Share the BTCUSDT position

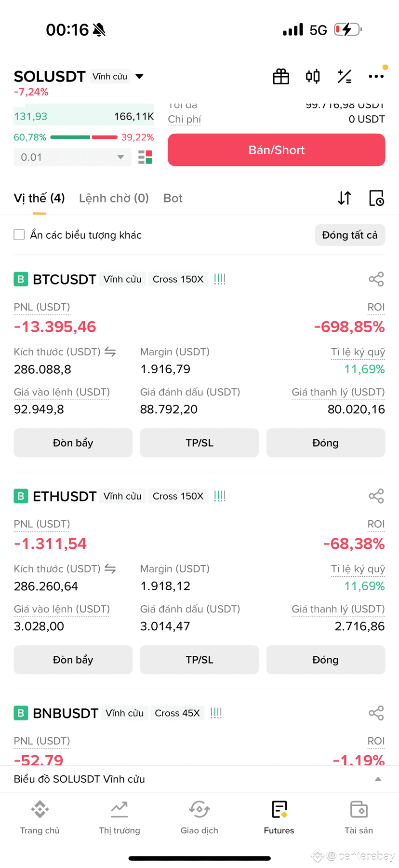pos(376,279)
